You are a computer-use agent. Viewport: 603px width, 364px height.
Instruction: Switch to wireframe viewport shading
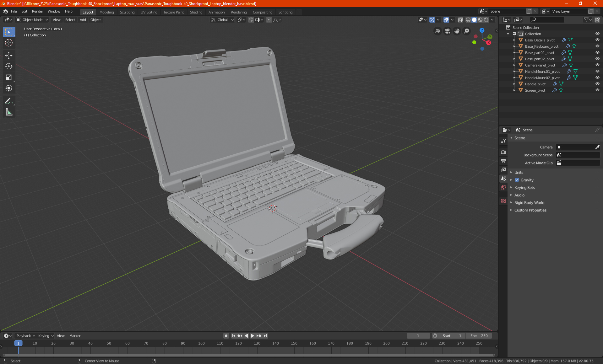(468, 20)
